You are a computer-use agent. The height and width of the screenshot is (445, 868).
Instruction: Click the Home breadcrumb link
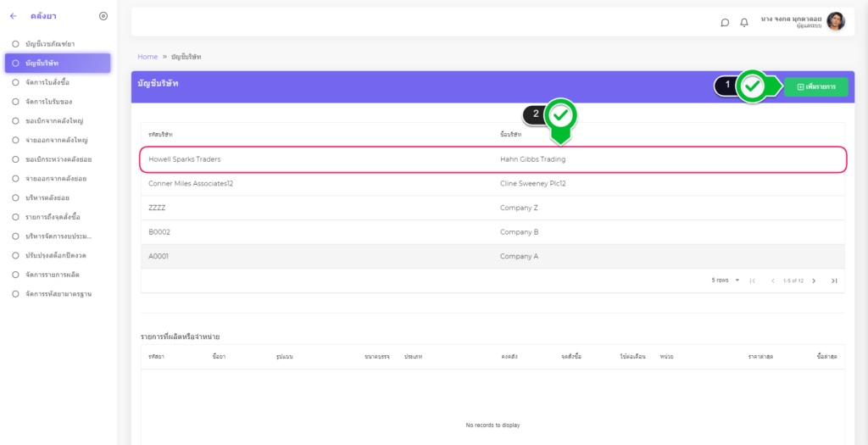[x=147, y=57]
